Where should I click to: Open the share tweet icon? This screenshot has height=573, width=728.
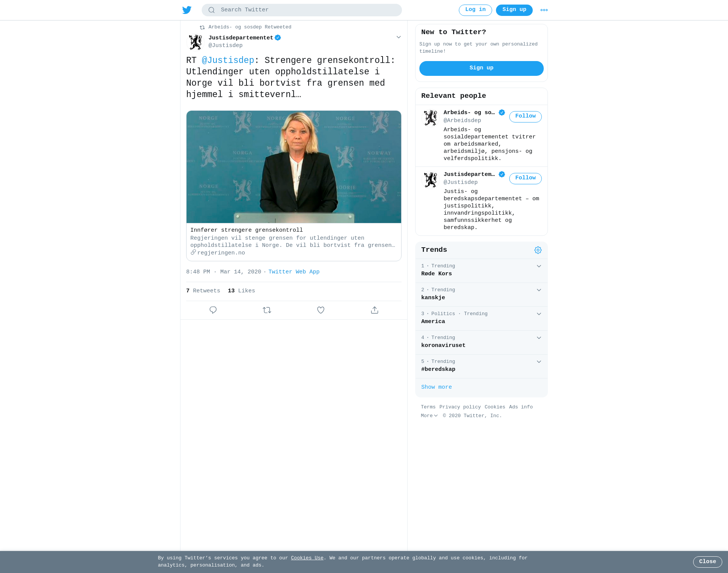tap(375, 310)
